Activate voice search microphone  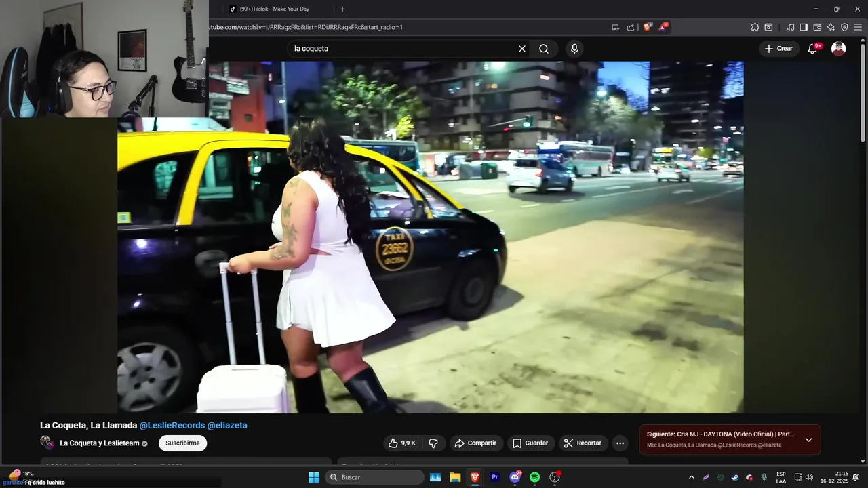pyautogui.click(x=574, y=49)
